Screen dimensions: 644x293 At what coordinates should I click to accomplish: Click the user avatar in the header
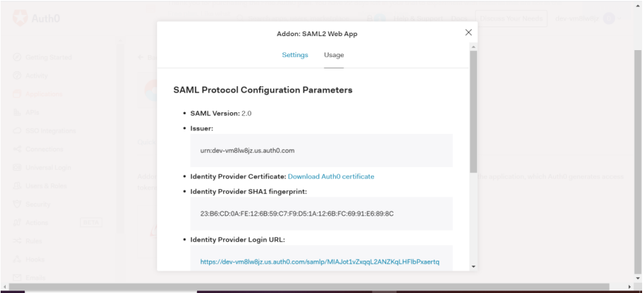[609, 18]
